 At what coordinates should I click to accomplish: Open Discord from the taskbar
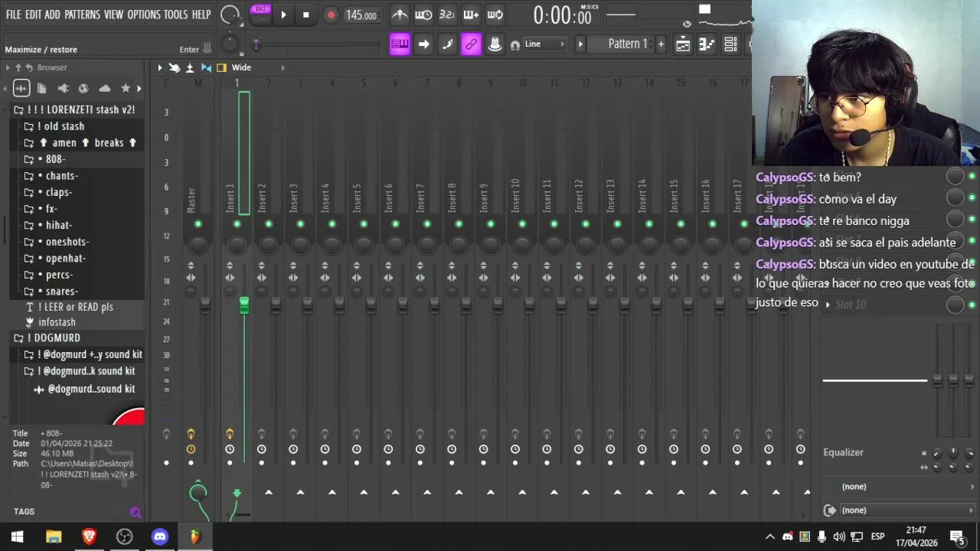(159, 537)
